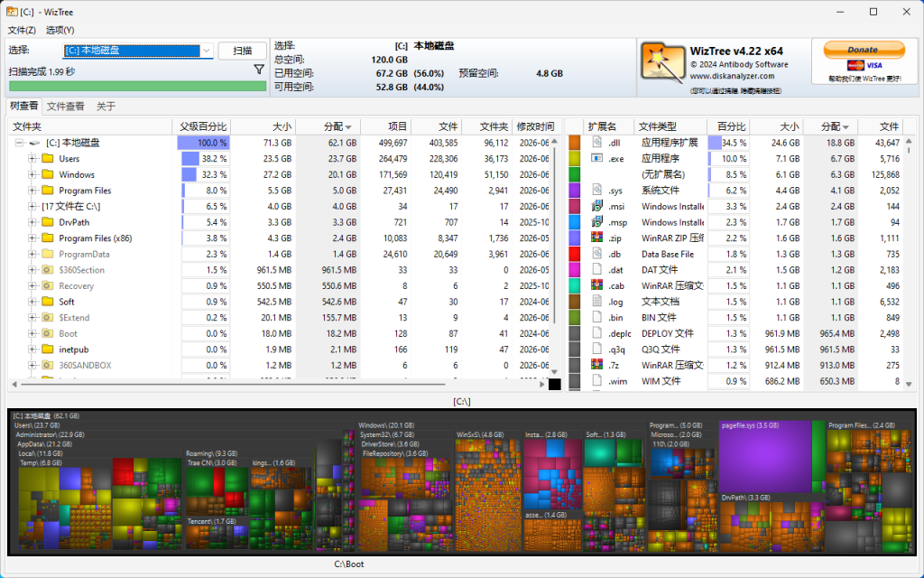The height and width of the screenshot is (578, 924).
Task: Click the C: drive icon in tree
Action: tap(35, 143)
